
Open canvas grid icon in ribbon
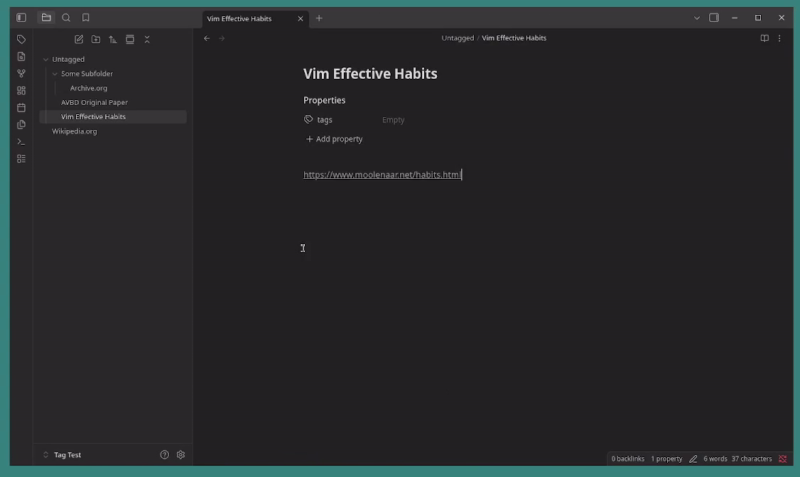(x=21, y=90)
